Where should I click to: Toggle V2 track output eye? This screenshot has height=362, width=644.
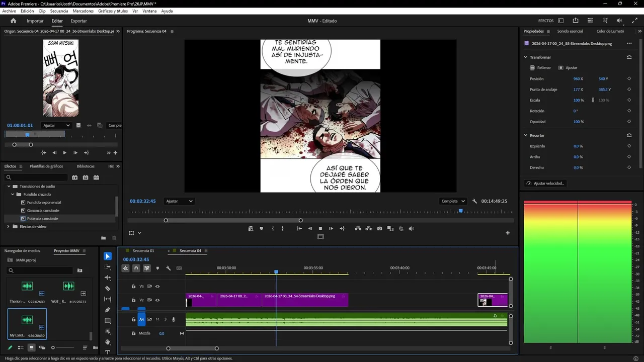(157, 300)
